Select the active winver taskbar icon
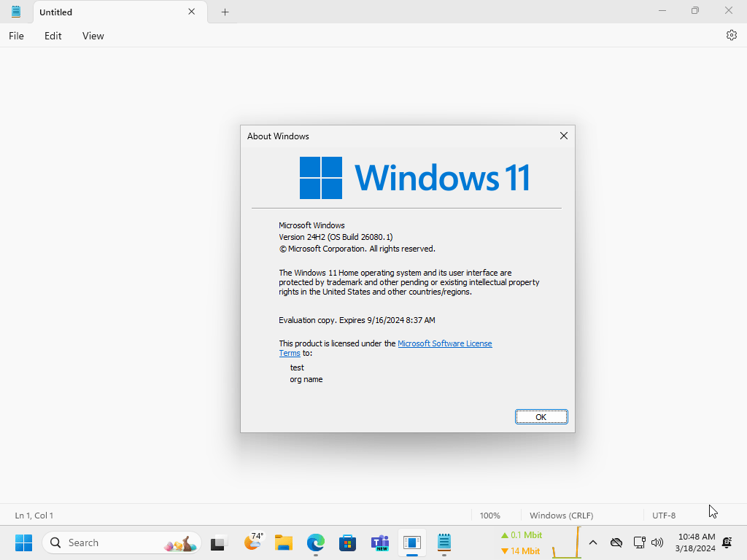 tap(412, 542)
